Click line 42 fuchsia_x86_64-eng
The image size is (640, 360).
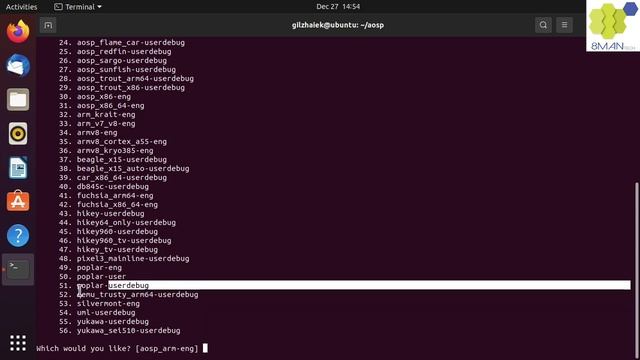click(x=108, y=204)
